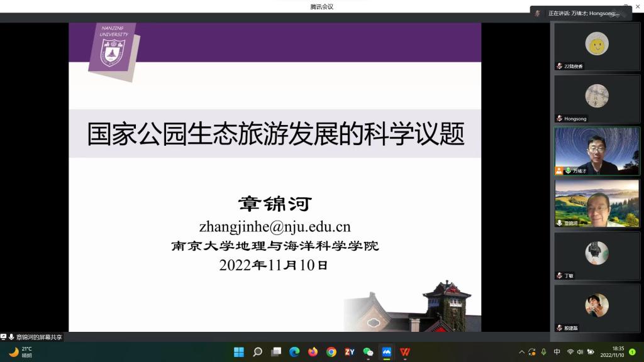Select the Hongsong participant tile

[x=597, y=99]
